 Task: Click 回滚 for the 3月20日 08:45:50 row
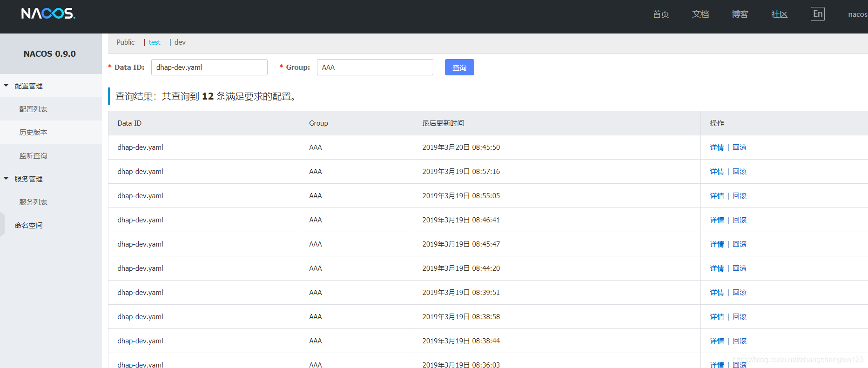pyautogui.click(x=740, y=147)
